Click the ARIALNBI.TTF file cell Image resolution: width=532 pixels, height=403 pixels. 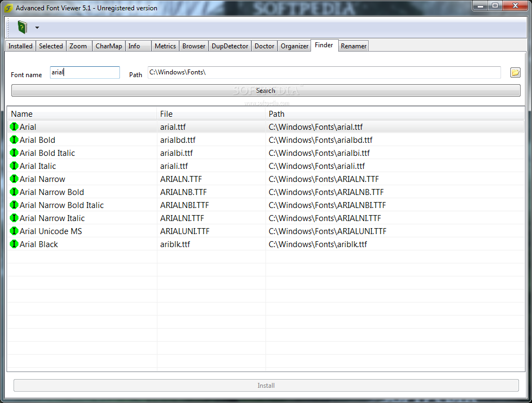pyautogui.click(x=185, y=205)
